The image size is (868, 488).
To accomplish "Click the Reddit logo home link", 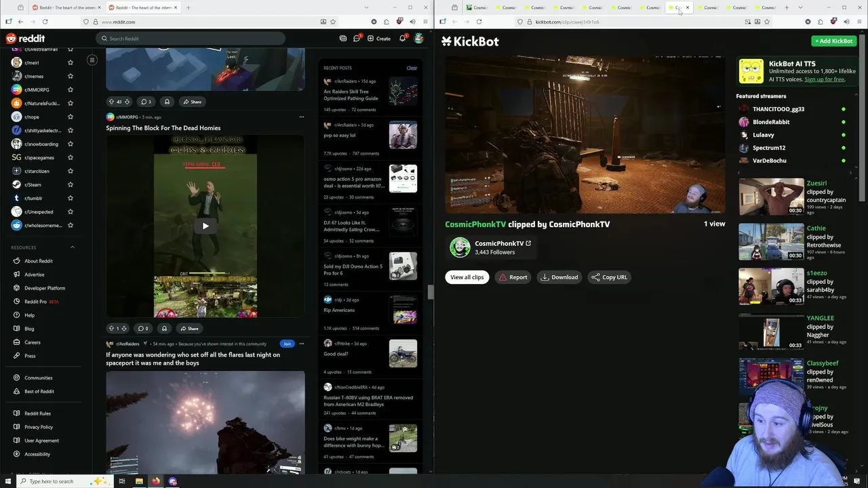I will tap(25, 39).
